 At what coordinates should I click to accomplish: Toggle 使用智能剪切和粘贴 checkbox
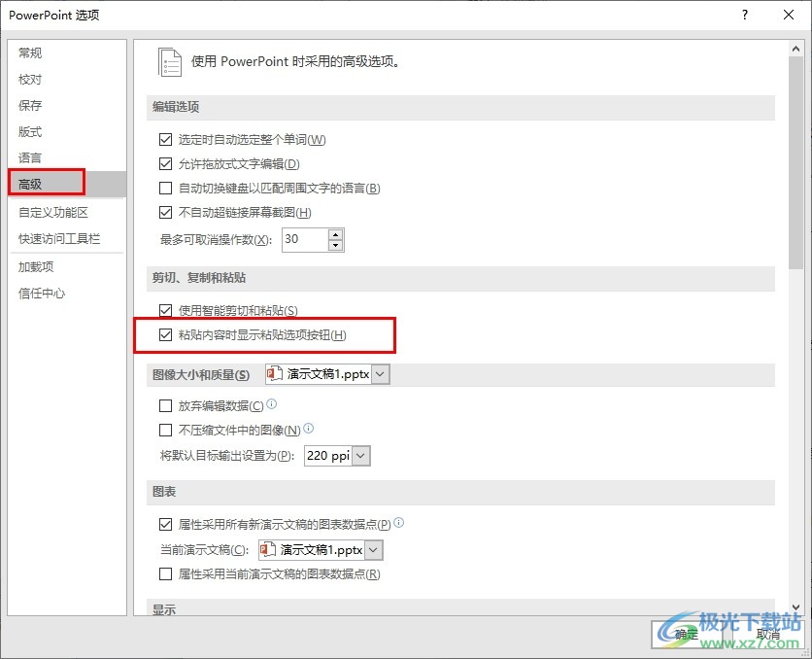[x=166, y=310]
